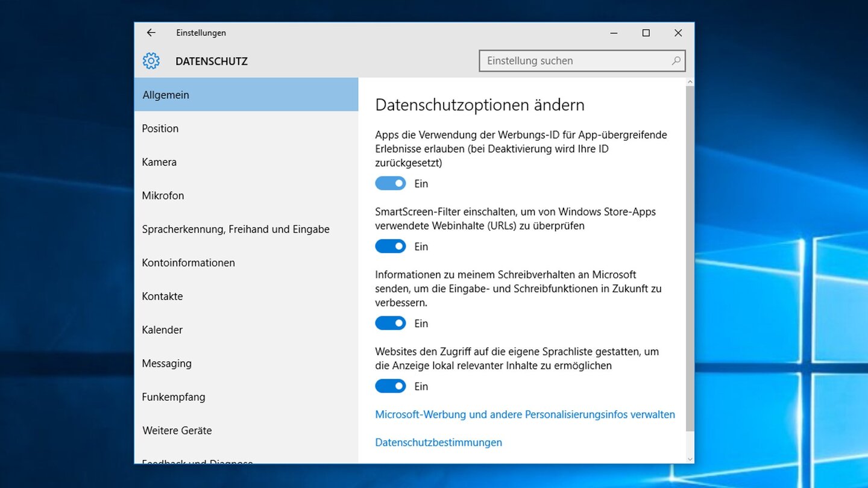Select Funkempfang in the sidebar

click(247, 397)
